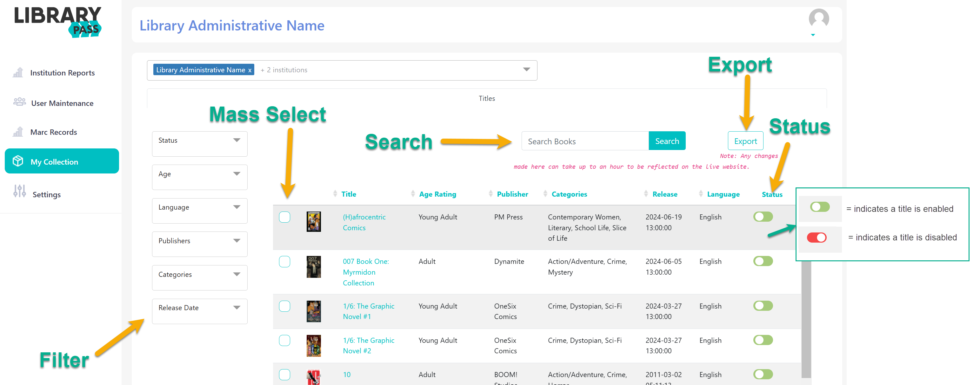Open 007 Book One: Myrmidon Collection link

pyautogui.click(x=366, y=272)
